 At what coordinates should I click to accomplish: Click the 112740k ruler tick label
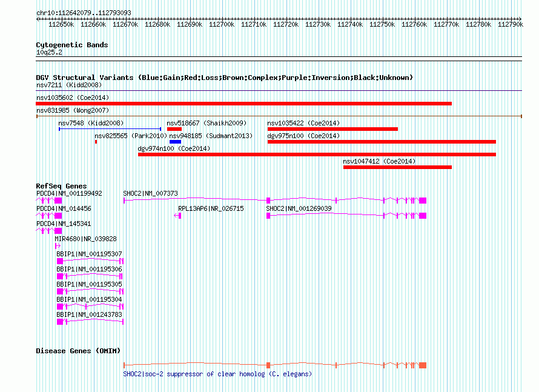[350, 24]
